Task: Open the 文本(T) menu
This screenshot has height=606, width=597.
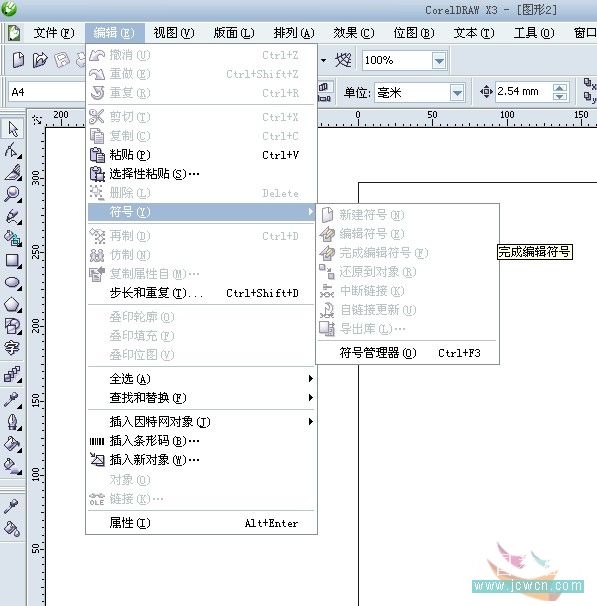Action: click(474, 33)
